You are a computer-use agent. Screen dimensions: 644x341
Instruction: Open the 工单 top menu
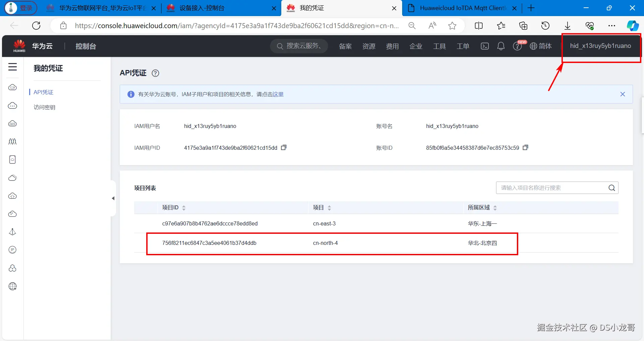coord(463,46)
